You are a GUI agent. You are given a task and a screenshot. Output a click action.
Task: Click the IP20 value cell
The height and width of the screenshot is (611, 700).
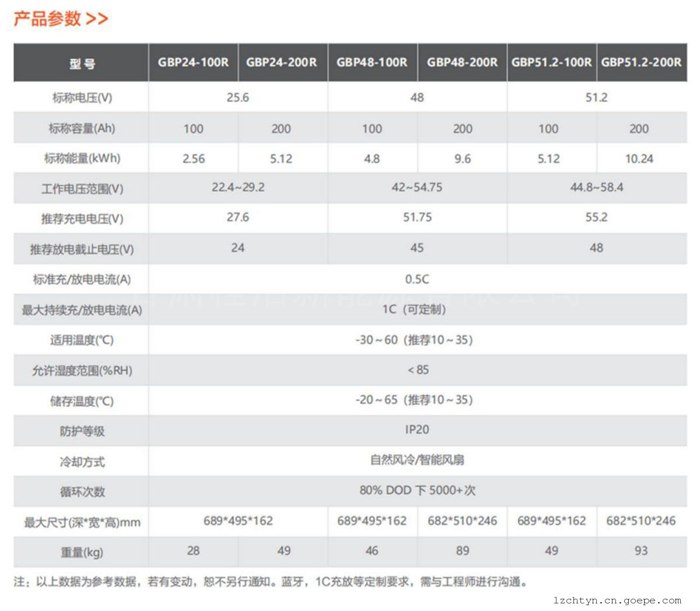(417, 430)
